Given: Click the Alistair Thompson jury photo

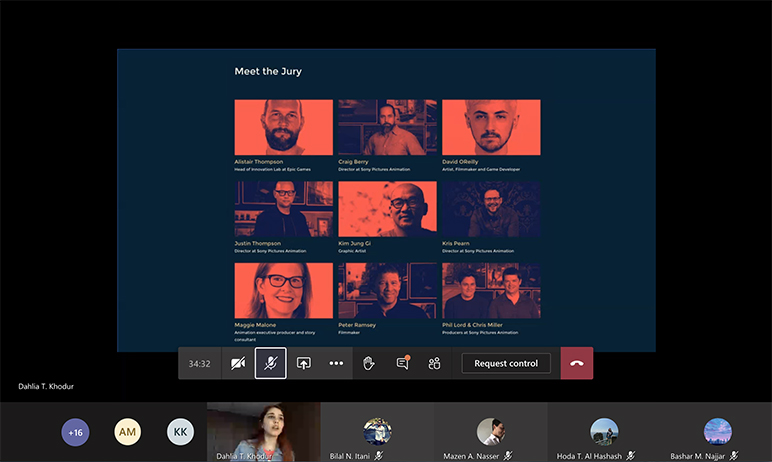Looking at the screenshot, I should pos(284,127).
